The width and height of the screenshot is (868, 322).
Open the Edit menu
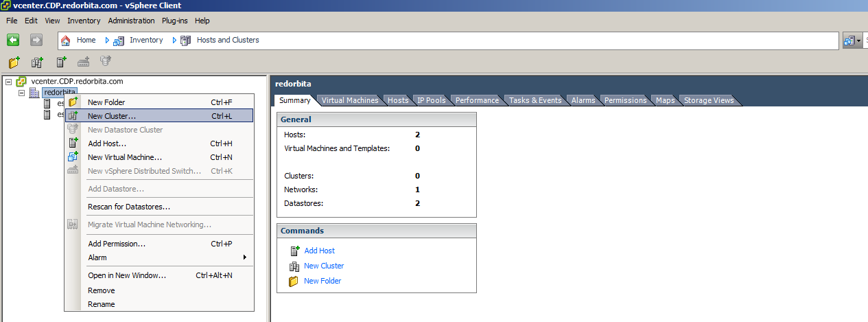[31, 21]
